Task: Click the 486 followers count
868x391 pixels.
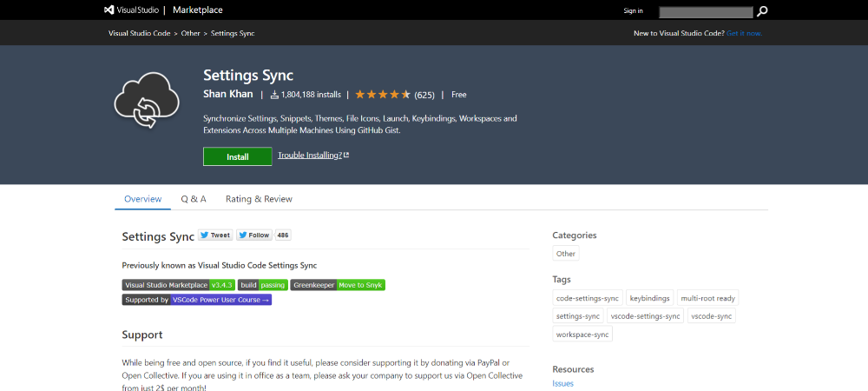Action: pos(283,235)
